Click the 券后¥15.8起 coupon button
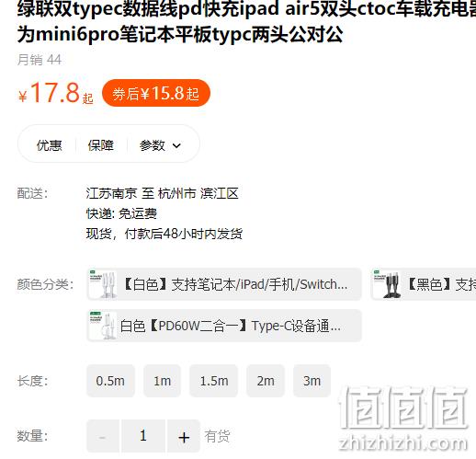The height and width of the screenshot is (459, 476). pyautogui.click(x=156, y=93)
